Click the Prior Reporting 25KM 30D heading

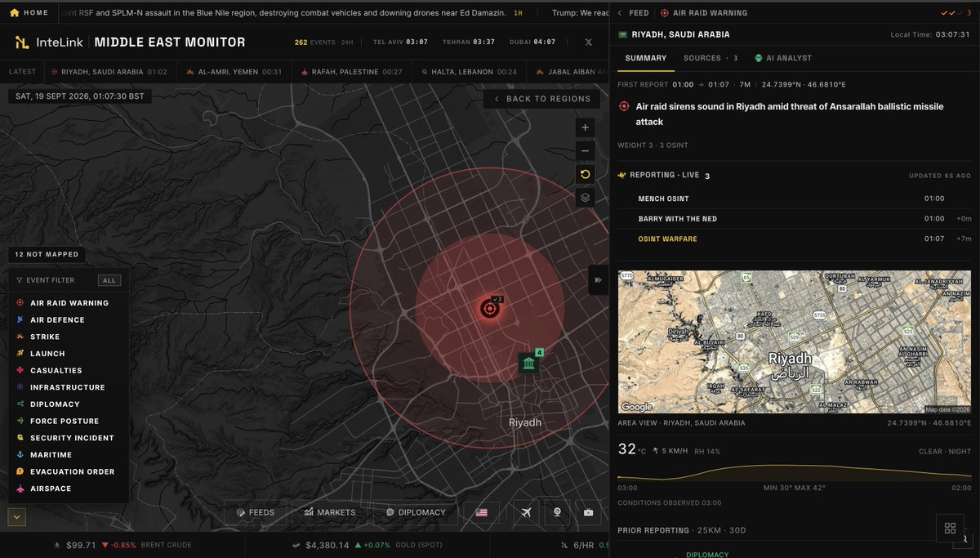(x=682, y=530)
